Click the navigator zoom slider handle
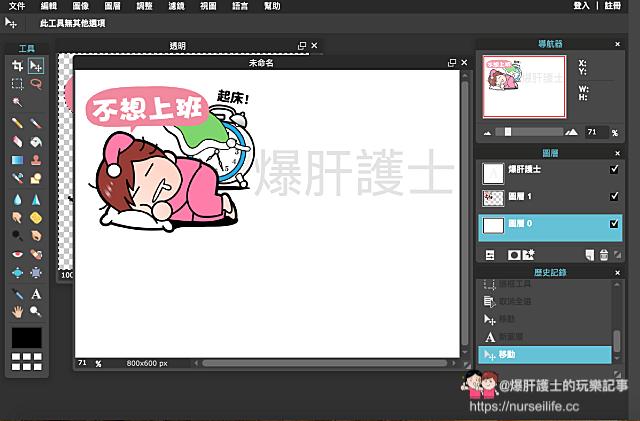This screenshot has width=640, height=421. [507, 131]
